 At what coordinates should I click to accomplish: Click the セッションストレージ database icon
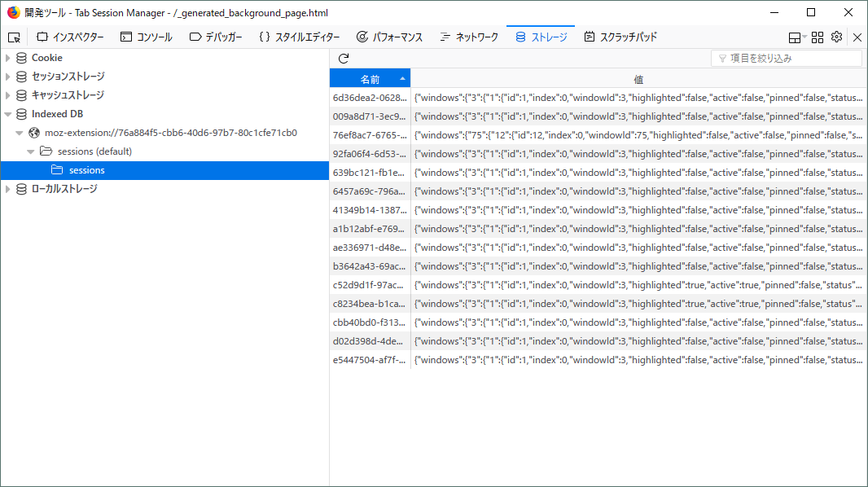pyautogui.click(x=22, y=77)
